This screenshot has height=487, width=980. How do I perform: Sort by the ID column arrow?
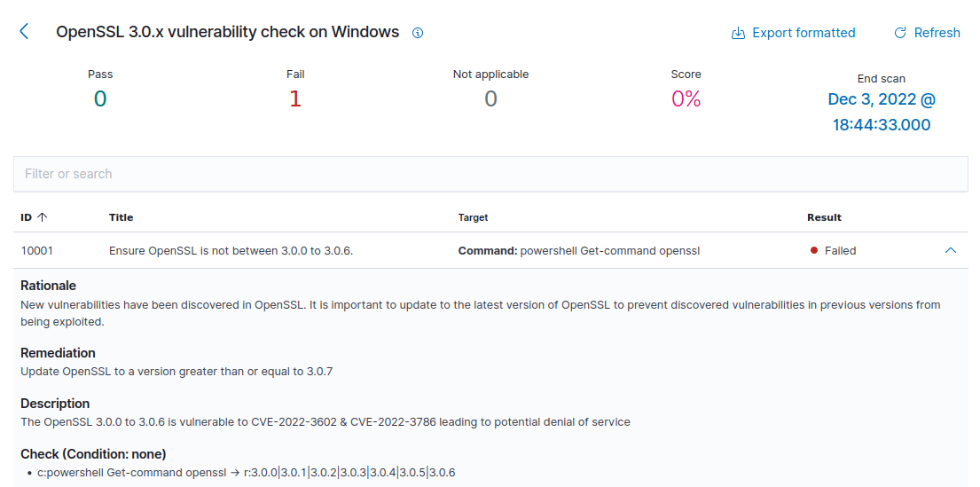pos(43,217)
